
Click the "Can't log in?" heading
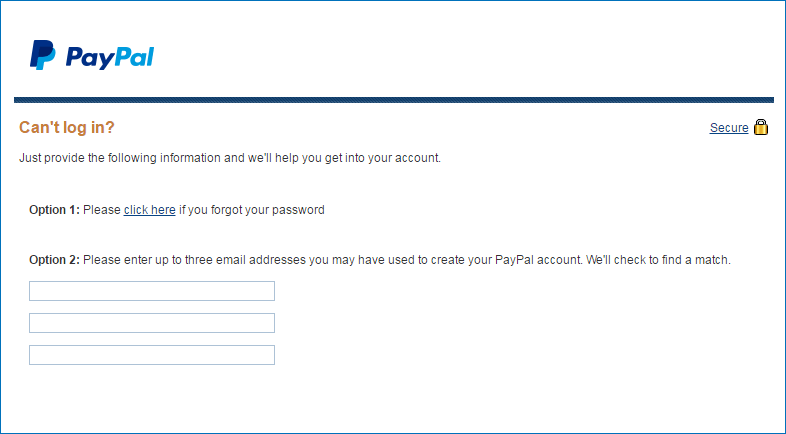(x=67, y=127)
